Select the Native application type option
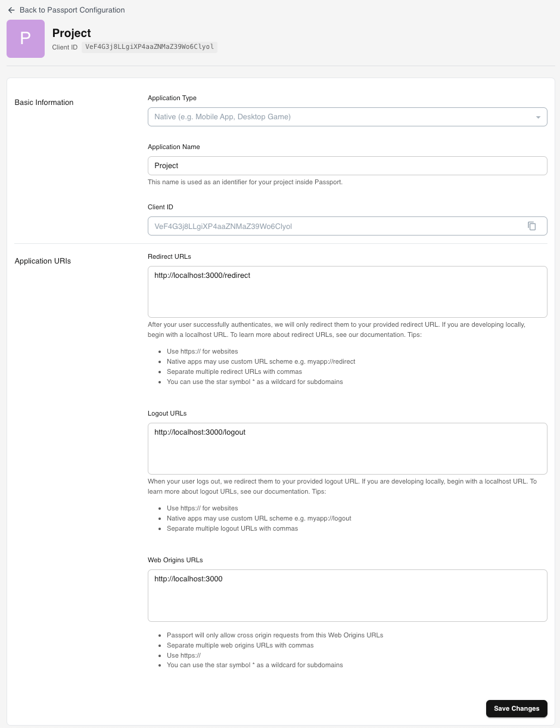Image resolution: width=560 pixels, height=728 pixels. point(347,117)
